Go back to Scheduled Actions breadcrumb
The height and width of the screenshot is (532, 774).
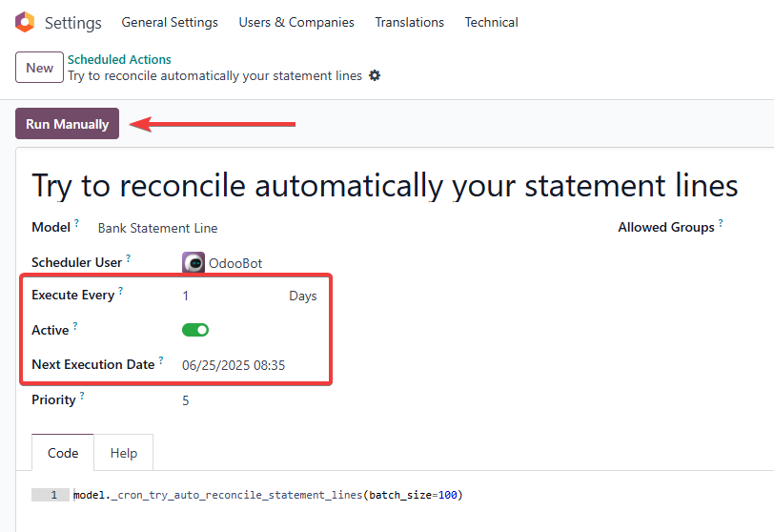point(119,59)
